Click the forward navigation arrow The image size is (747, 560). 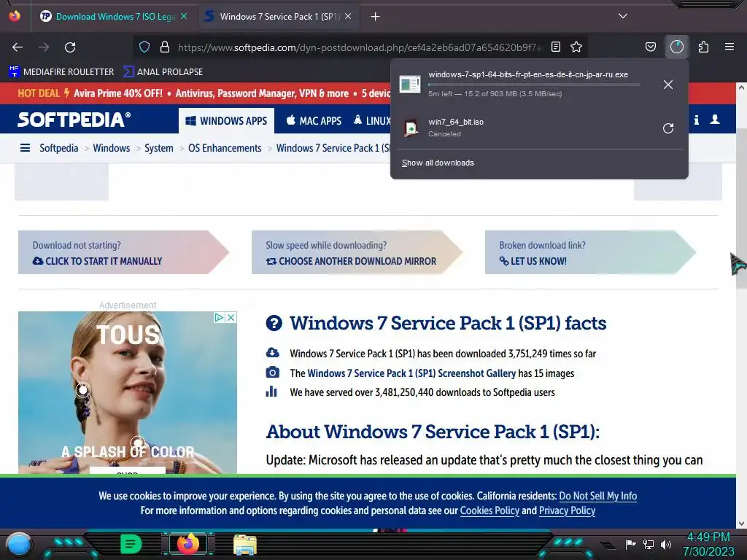(44, 47)
